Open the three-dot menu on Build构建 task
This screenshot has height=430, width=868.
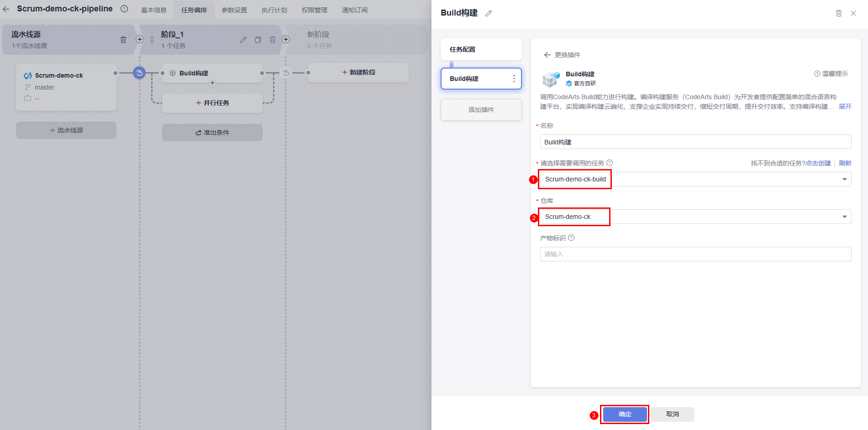click(x=514, y=79)
